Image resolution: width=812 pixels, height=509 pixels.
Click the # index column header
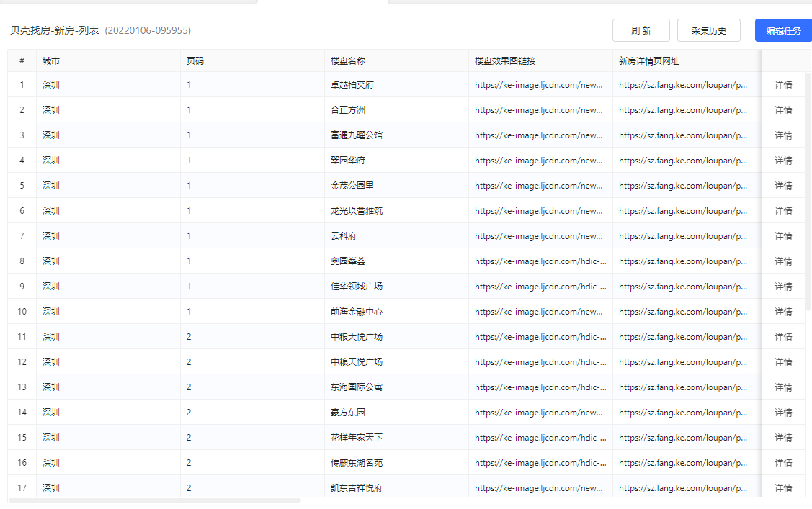[22, 60]
